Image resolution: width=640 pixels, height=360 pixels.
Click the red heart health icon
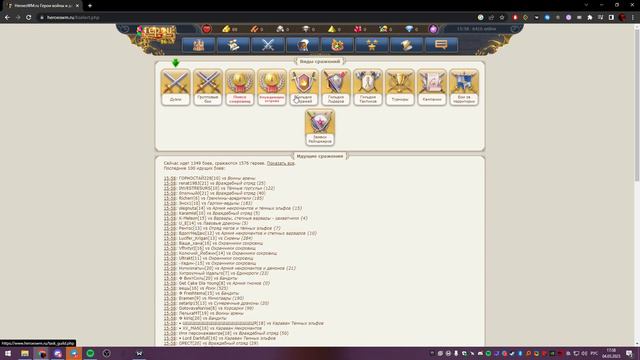tap(207, 29)
